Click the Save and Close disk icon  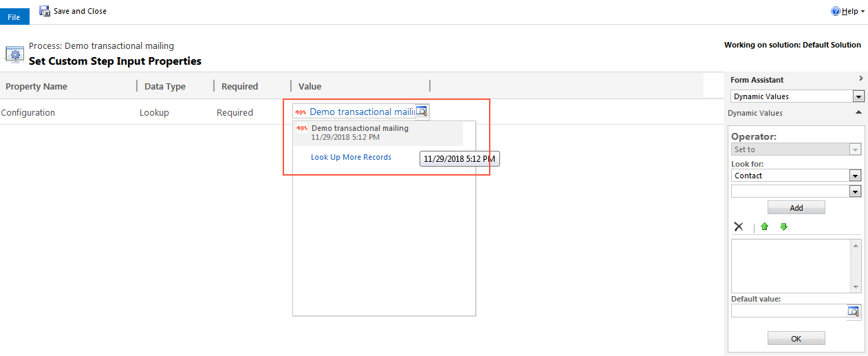pyautogui.click(x=45, y=11)
